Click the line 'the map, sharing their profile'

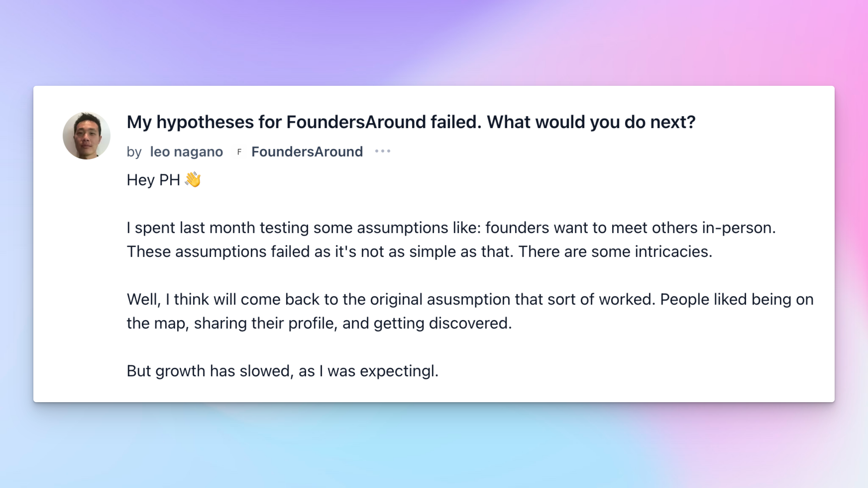click(319, 323)
